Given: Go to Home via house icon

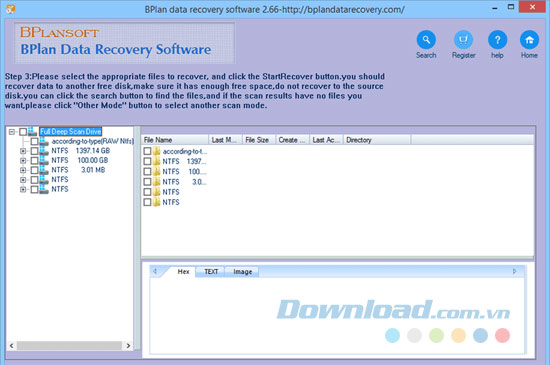Looking at the screenshot, I should [x=529, y=40].
